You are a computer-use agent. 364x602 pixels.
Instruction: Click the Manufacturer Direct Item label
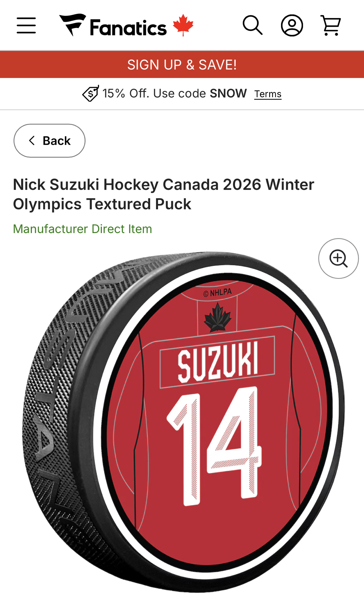pos(82,229)
